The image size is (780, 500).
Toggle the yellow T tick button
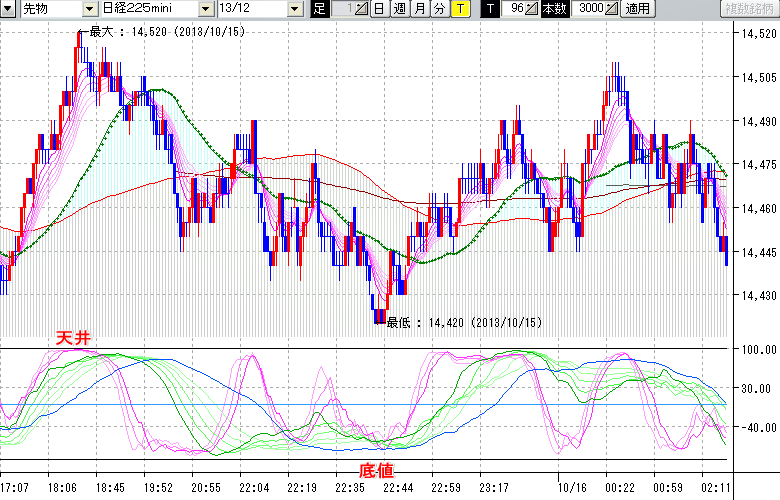click(x=460, y=9)
